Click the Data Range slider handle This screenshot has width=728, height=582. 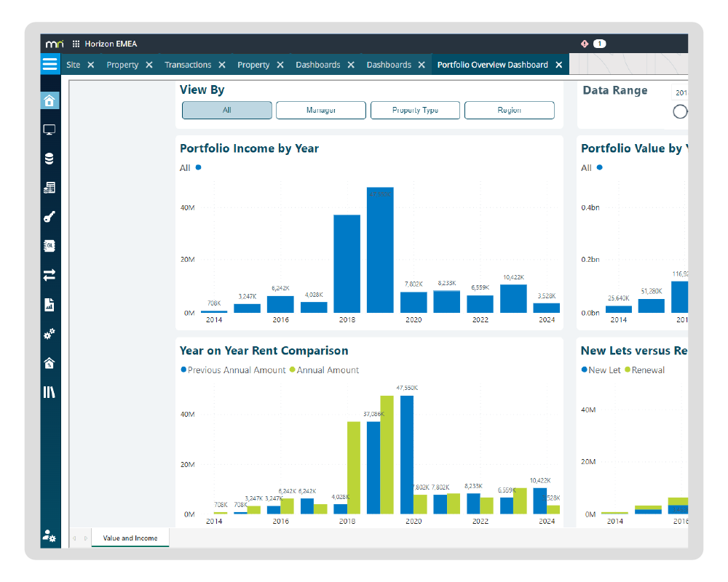(680, 111)
